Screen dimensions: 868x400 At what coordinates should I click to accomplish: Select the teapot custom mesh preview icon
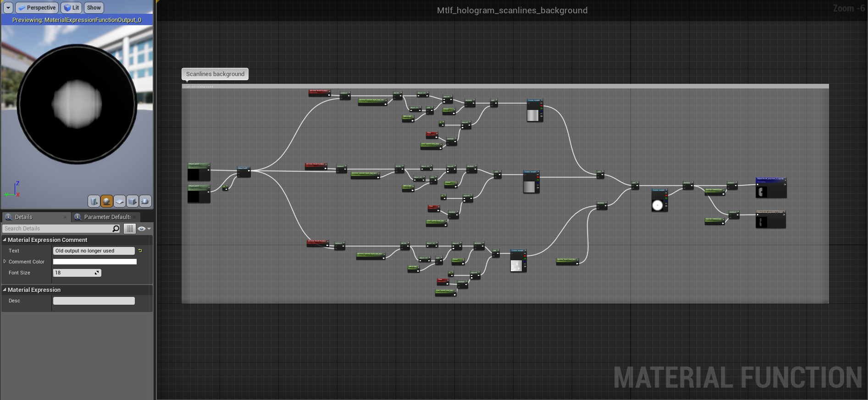coord(145,201)
